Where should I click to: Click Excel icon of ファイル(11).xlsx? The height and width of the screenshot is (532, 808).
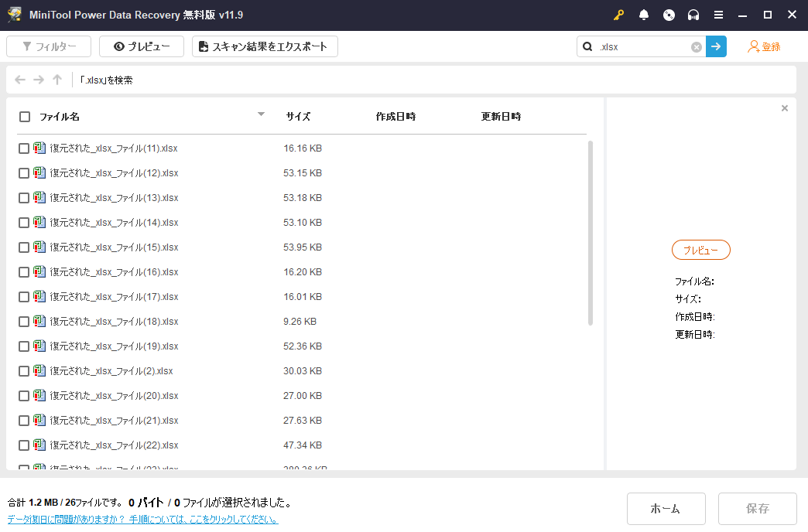point(39,148)
